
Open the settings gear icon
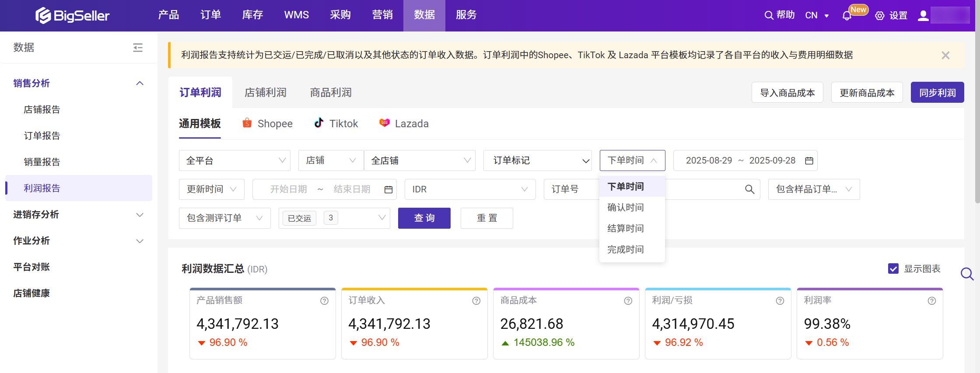tap(879, 16)
